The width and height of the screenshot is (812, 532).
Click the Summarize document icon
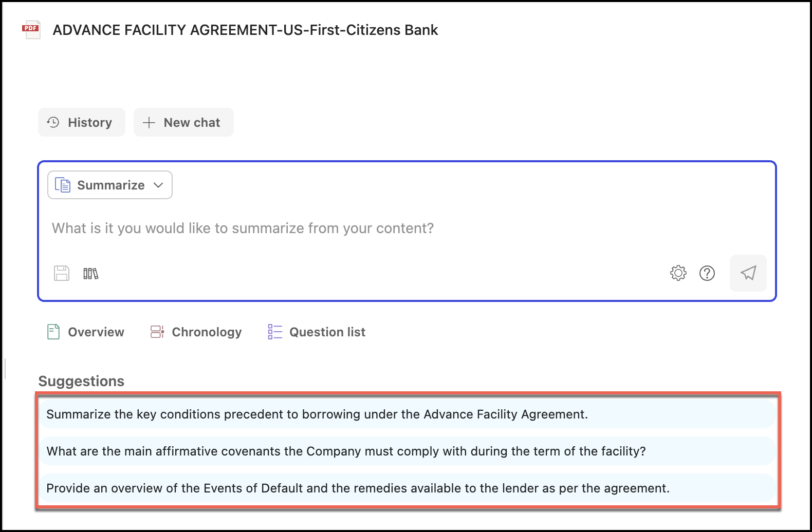63,185
